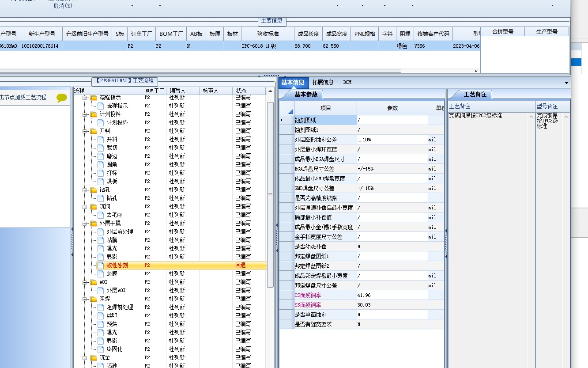This screenshot has width=588, height=368.
Task: Select the 开料 step under the 开料 folder
Action: [112, 139]
